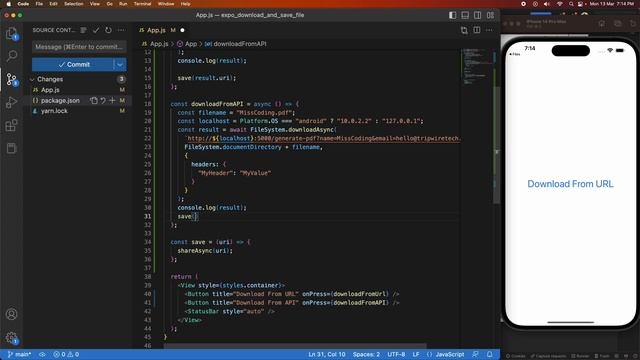Click the Commit button
The image size is (640, 360).
click(73, 64)
